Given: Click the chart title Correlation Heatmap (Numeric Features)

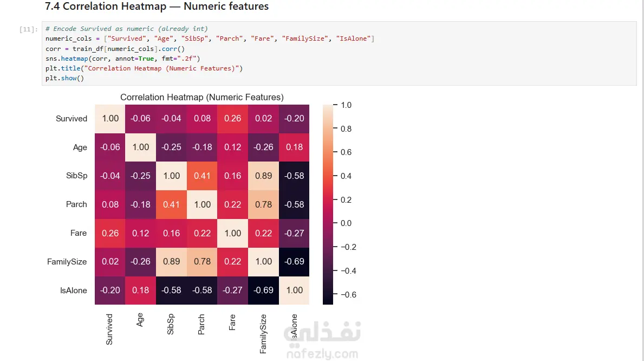Looking at the screenshot, I should (x=202, y=98).
